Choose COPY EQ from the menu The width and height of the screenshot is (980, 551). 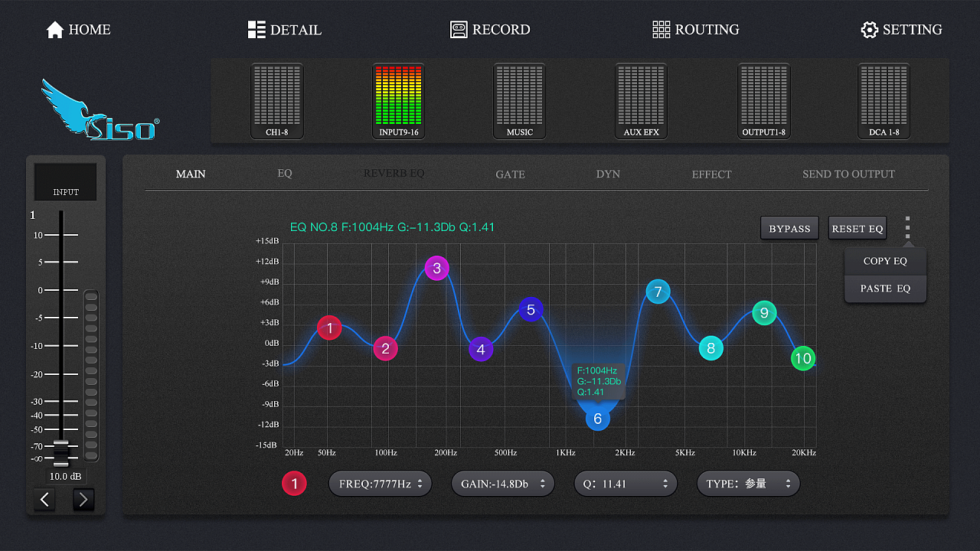click(x=885, y=261)
